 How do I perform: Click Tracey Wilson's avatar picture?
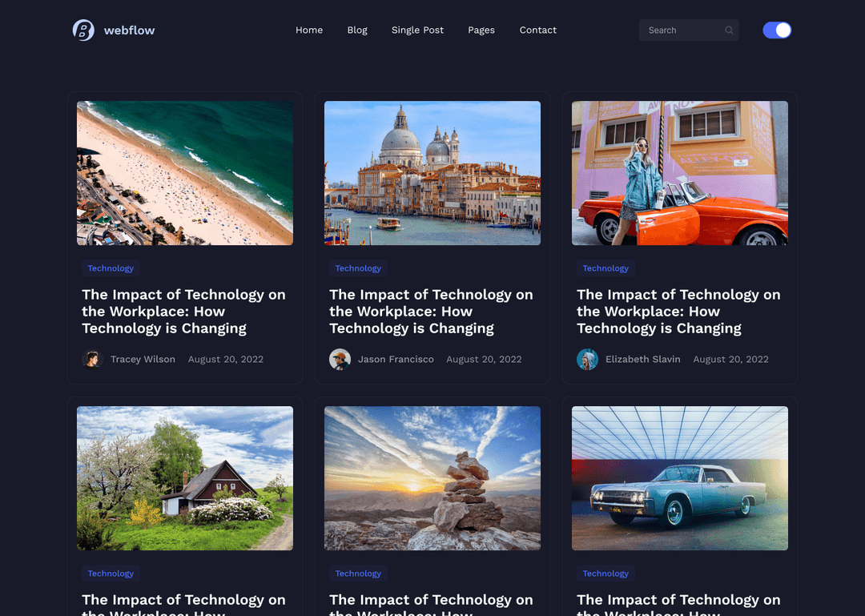93,360
